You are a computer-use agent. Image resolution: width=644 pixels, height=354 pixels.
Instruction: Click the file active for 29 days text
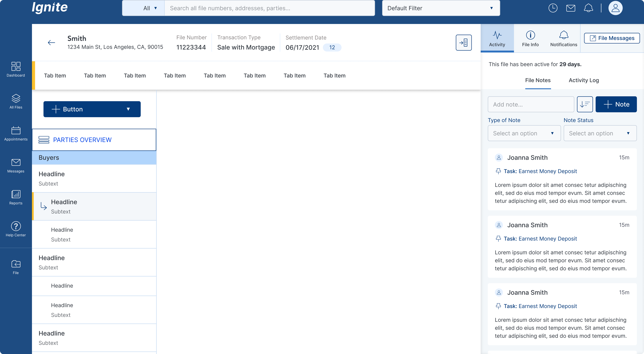pos(535,64)
